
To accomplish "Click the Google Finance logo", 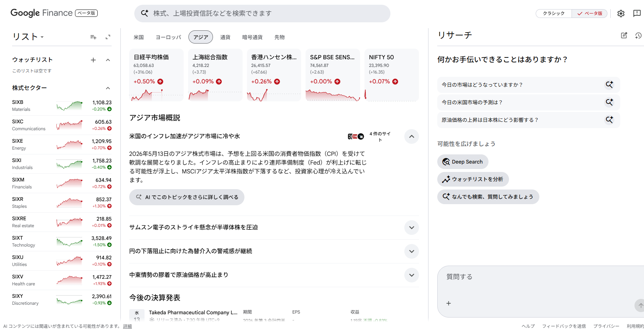I will (42, 13).
